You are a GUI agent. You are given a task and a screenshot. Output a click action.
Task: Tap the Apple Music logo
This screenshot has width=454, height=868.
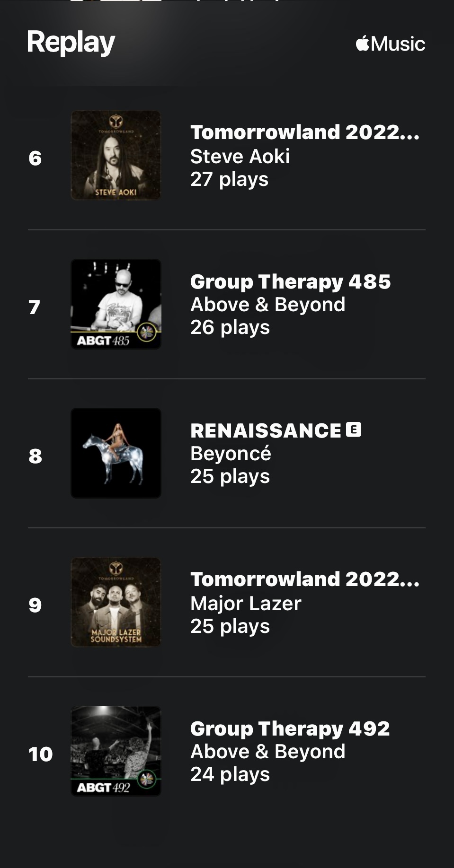(390, 44)
